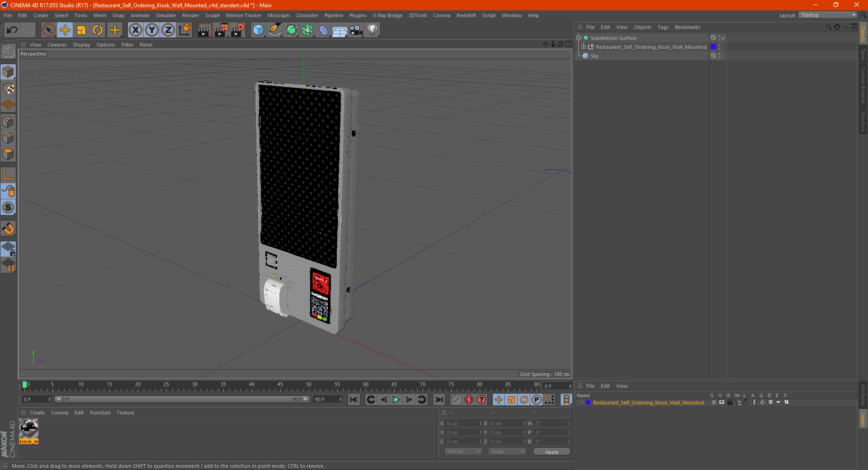Click the timeline preview range slider bar

coord(182,399)
